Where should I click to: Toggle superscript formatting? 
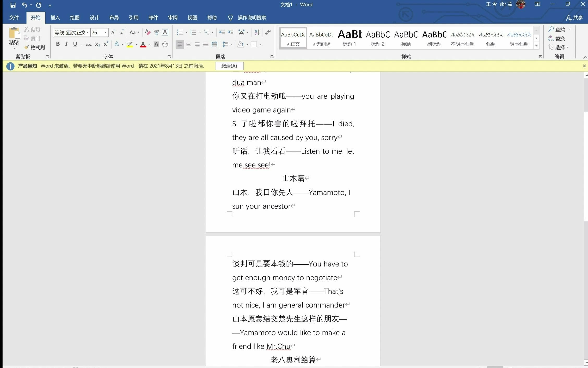tap(106, 44)
